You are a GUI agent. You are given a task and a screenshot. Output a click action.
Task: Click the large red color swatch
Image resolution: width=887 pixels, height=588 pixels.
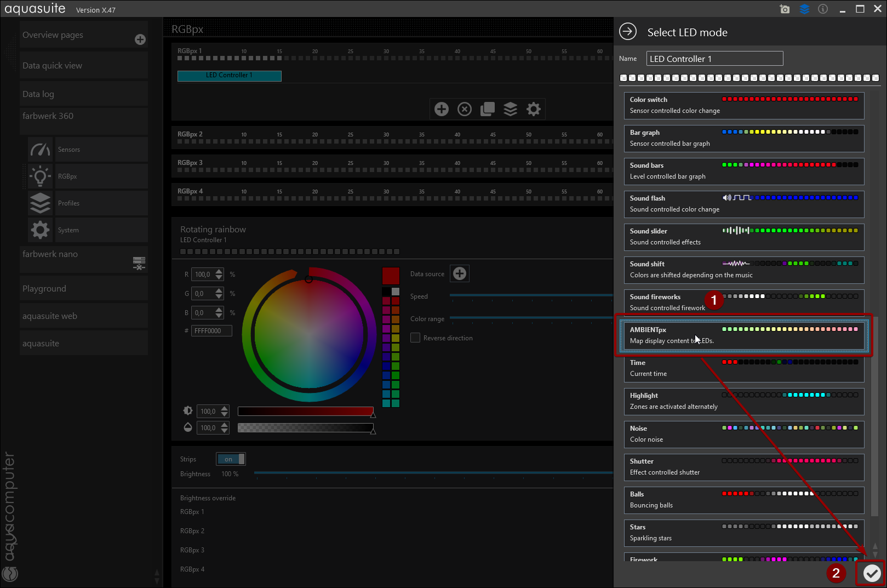(x=391, y=276)
